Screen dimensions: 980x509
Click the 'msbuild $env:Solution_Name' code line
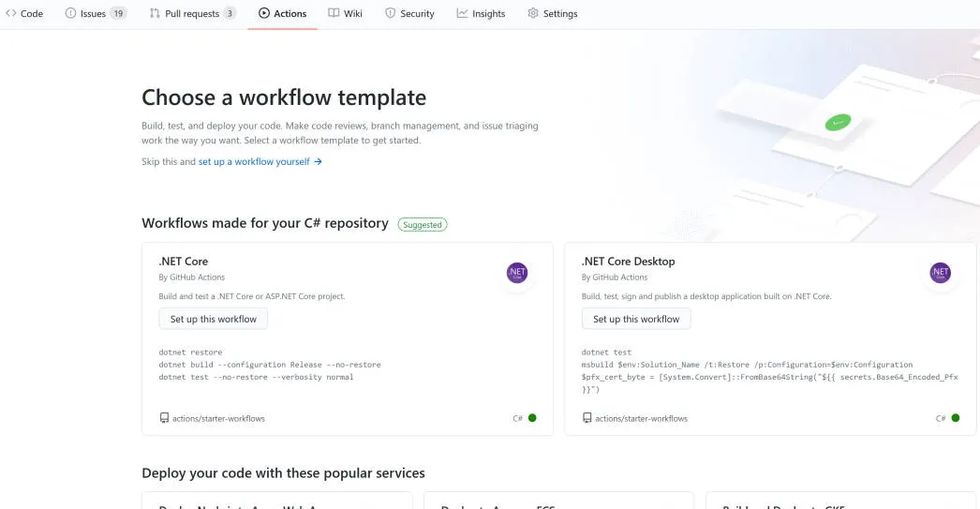(x=747, y=365)
